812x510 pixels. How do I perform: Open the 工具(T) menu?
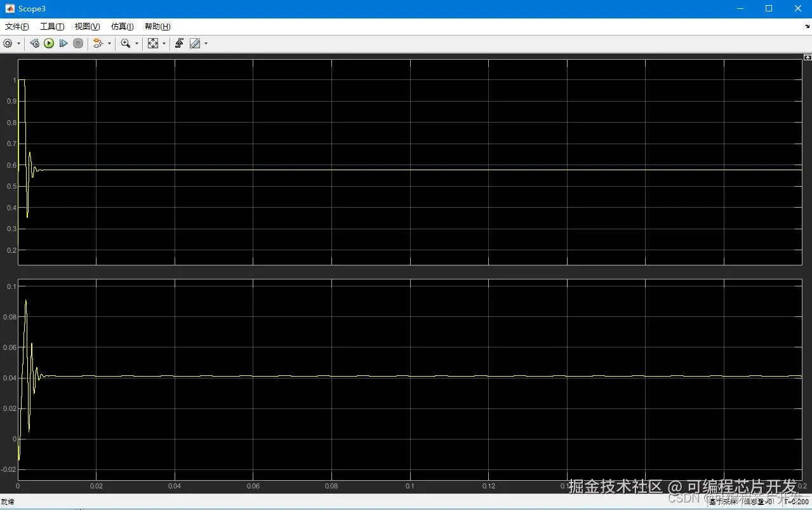coord(52,26)
